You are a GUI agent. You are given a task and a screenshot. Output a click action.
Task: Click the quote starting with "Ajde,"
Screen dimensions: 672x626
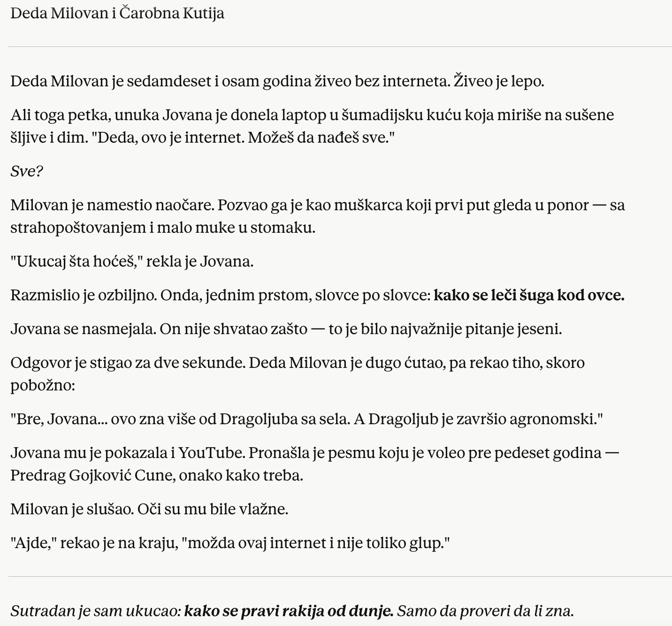coord(230,543)
